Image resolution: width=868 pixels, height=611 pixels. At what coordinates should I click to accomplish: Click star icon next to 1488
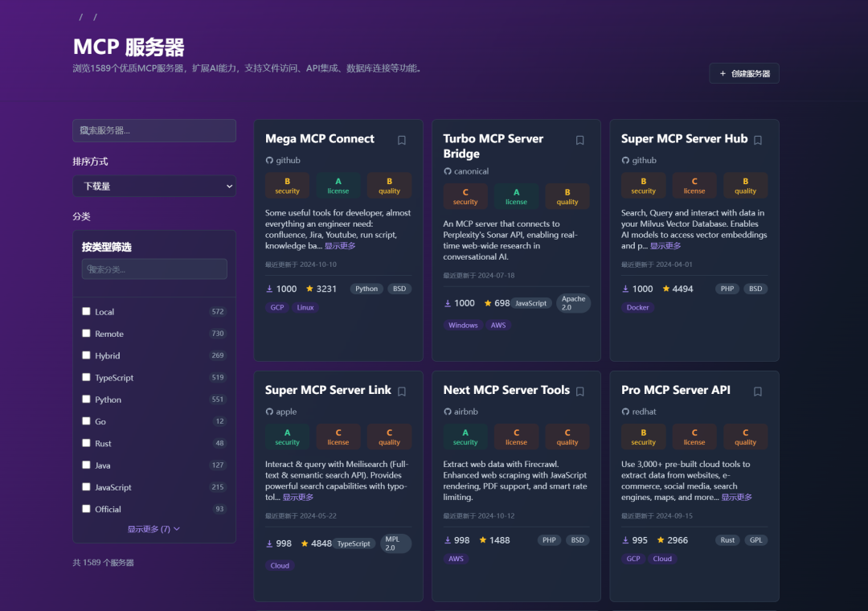point(483,540)
